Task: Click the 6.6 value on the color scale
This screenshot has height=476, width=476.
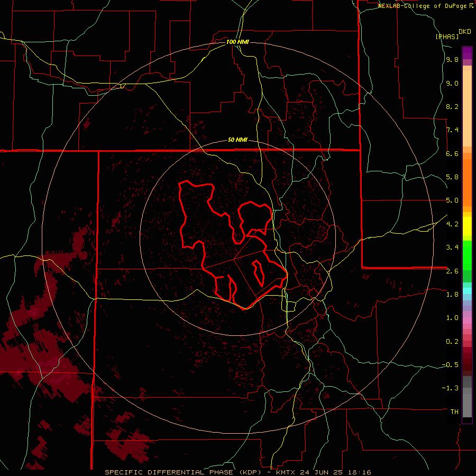Action: (x=452, y=153)
